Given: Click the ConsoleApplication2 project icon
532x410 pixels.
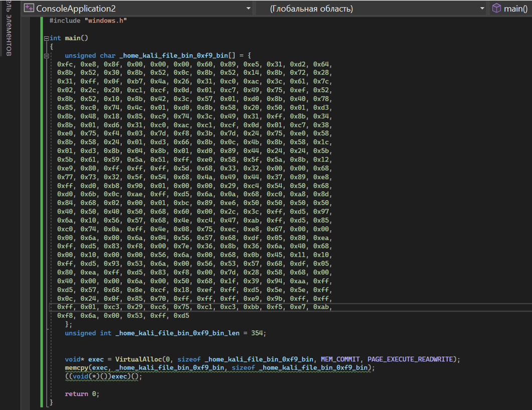Looking at the screenshot, I should pos(29,8).
